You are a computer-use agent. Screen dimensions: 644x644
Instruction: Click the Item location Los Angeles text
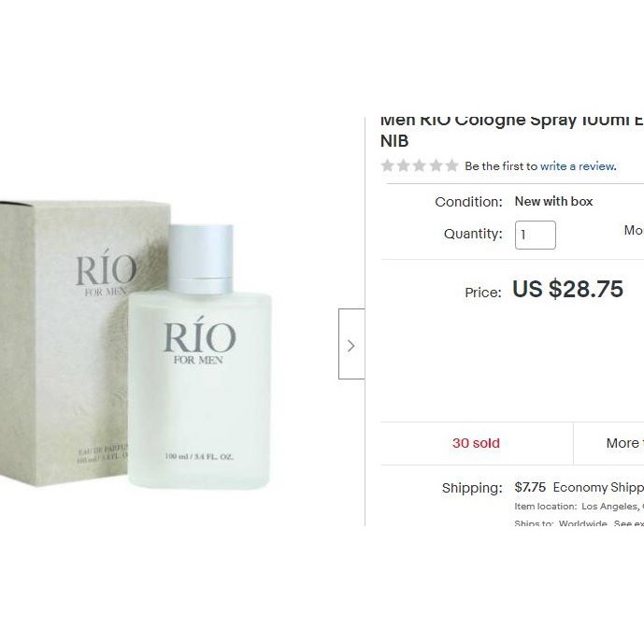coord(580,507)
